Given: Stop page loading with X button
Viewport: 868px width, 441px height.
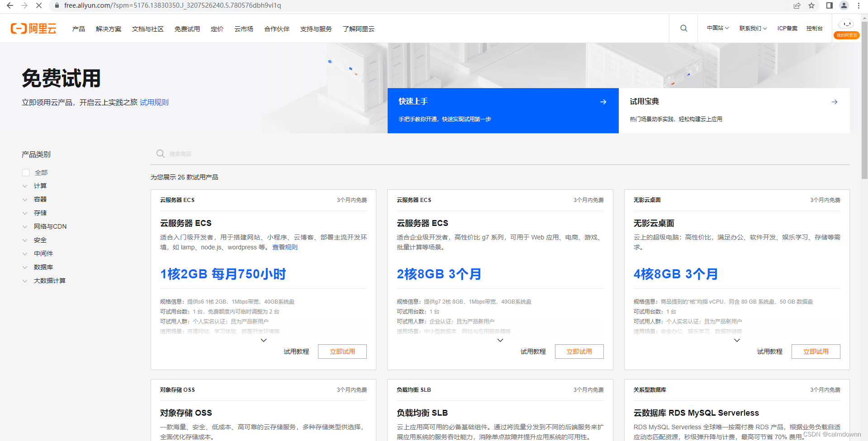Looking at the screenshot, I should [x=39, y=5].
